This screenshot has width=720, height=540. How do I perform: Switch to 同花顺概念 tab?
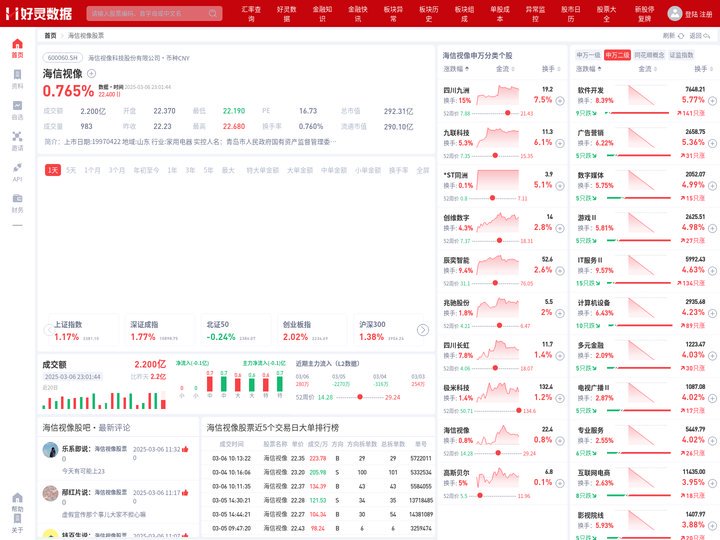(x=649, y=55)
